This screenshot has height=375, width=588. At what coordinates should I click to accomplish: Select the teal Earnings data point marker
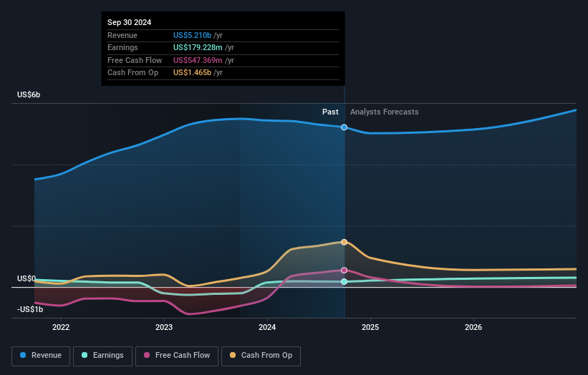(344, 281)
